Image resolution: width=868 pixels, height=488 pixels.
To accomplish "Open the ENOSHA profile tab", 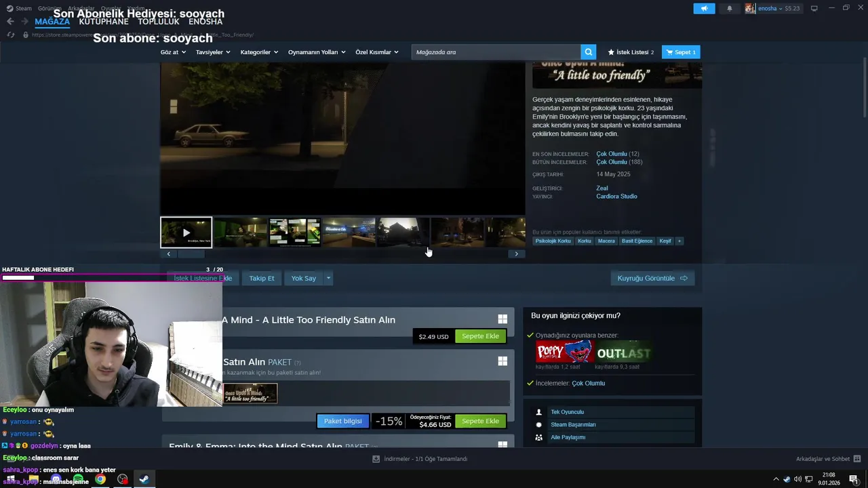I will [x=205, y=22].
